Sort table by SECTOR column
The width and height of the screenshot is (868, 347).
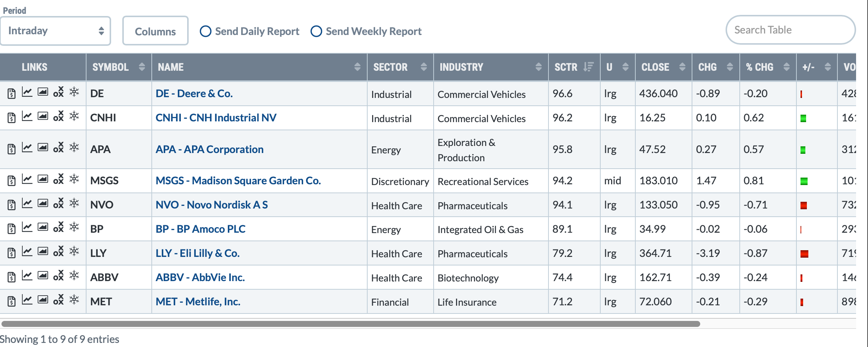click(400, 67)
